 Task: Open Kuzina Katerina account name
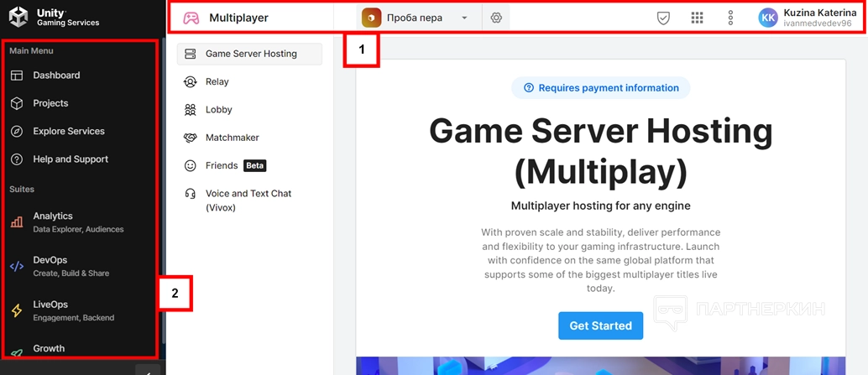pyautogui.click(x=821, y=13)
